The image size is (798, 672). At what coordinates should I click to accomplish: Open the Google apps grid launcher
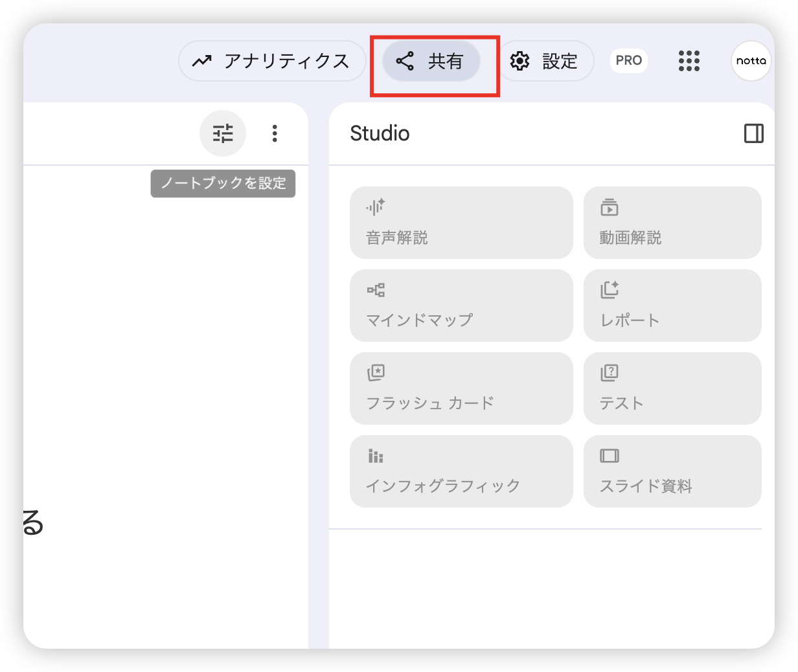689,61
